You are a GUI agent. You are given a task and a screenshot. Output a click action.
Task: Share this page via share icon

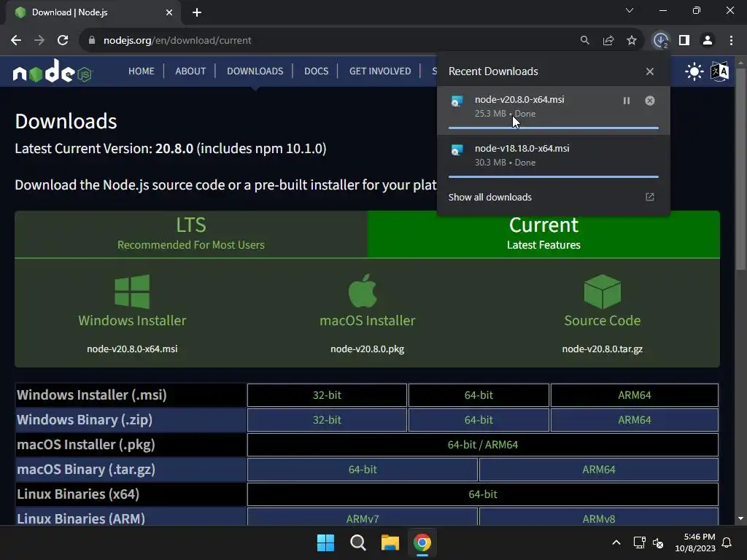(608, 41)
